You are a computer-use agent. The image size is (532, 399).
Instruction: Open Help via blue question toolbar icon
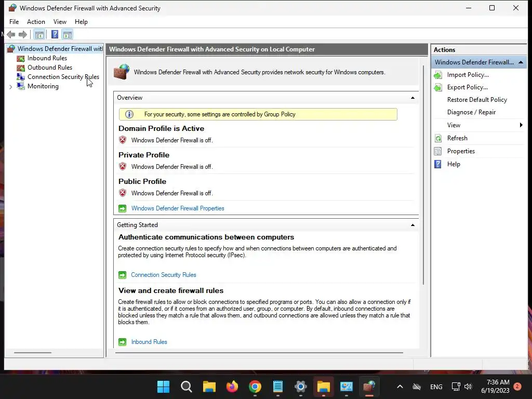click(x=55, y=35)
